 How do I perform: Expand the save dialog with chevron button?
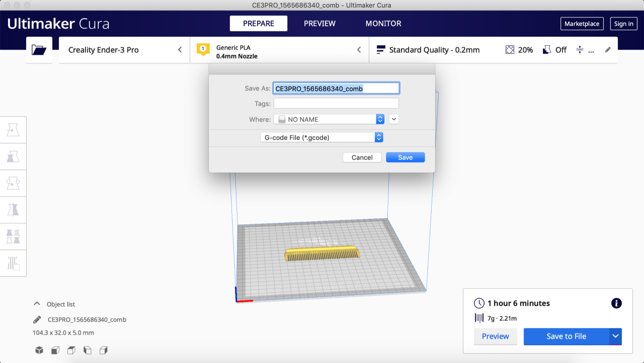[x=394, y=119]
